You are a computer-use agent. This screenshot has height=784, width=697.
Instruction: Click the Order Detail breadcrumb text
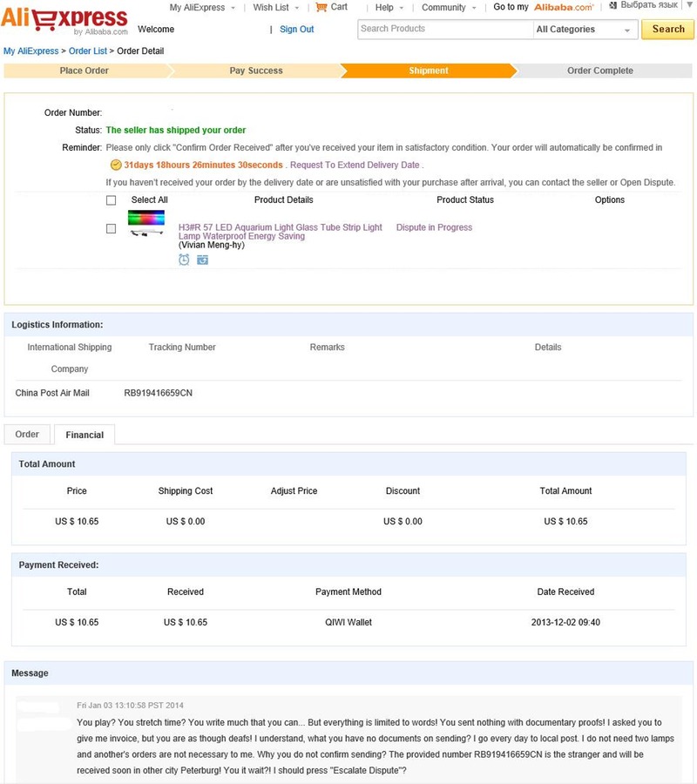(x=140, y=51)
